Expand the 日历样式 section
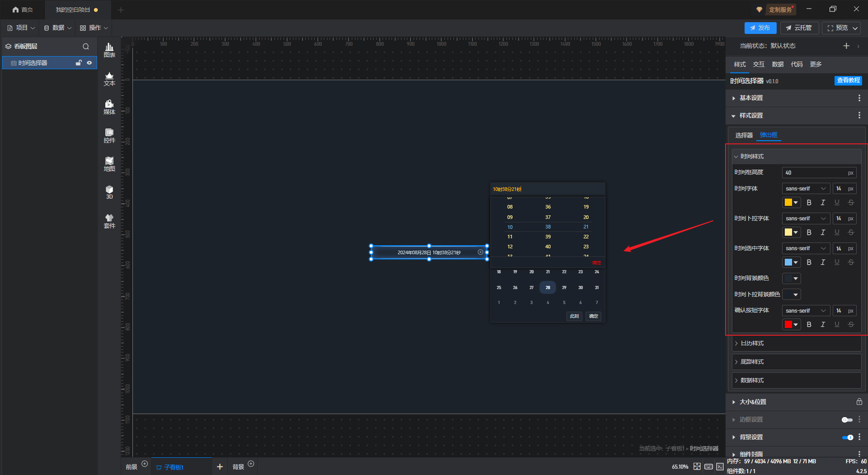The image size is (868, 475). pos(797,343)
